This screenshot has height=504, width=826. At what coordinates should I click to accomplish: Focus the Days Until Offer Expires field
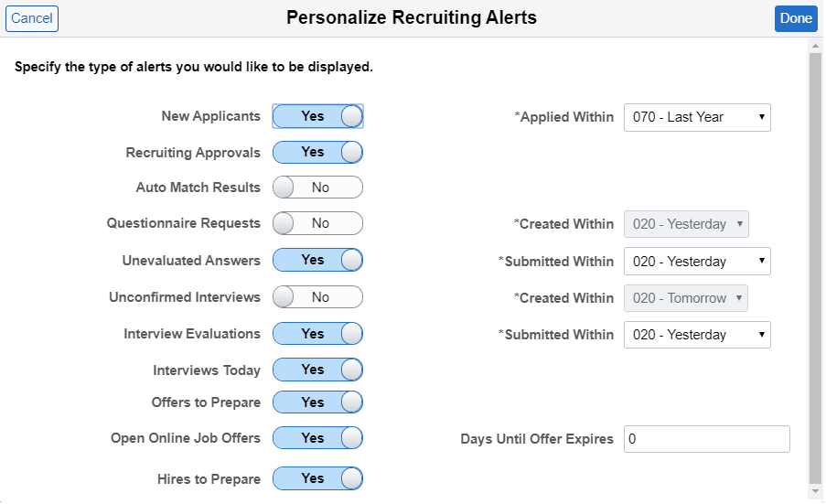tap(706, 439)
